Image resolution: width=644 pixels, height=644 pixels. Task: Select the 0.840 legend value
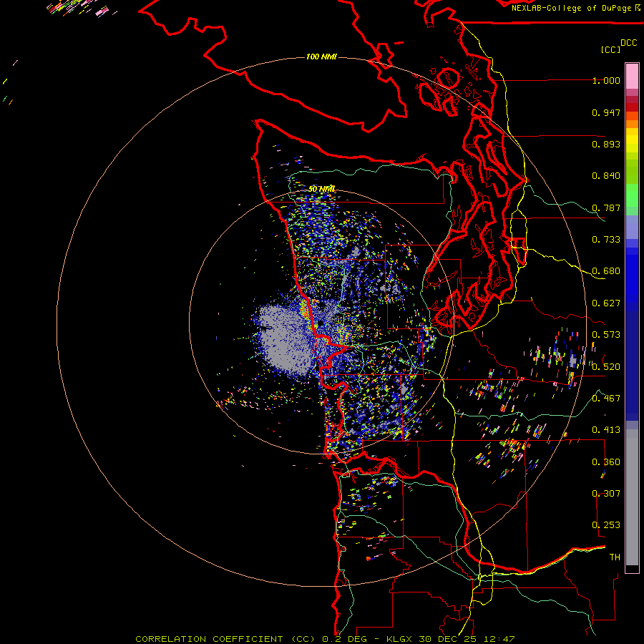click(x=606, y=176)
